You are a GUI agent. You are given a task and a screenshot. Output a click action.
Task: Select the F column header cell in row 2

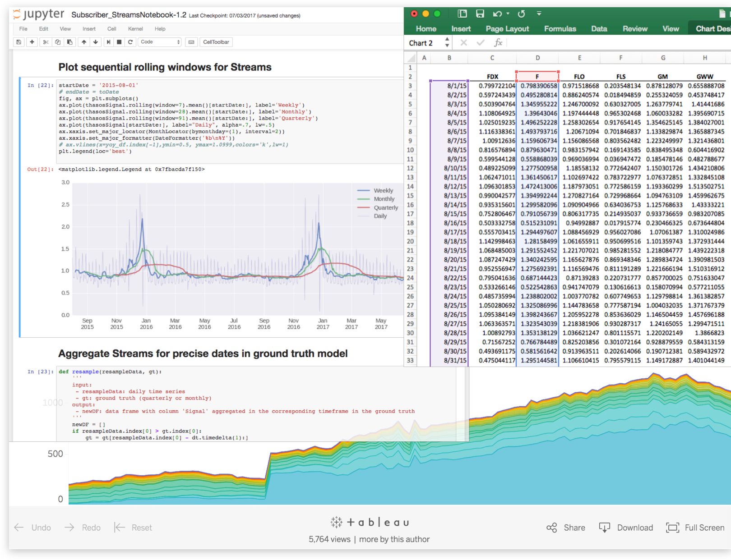pyautogui.click(x=537, y=77)
